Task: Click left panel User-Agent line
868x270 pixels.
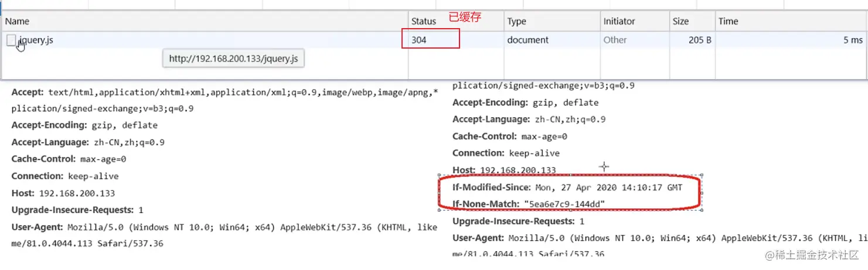Action: [x=224, y=227]
